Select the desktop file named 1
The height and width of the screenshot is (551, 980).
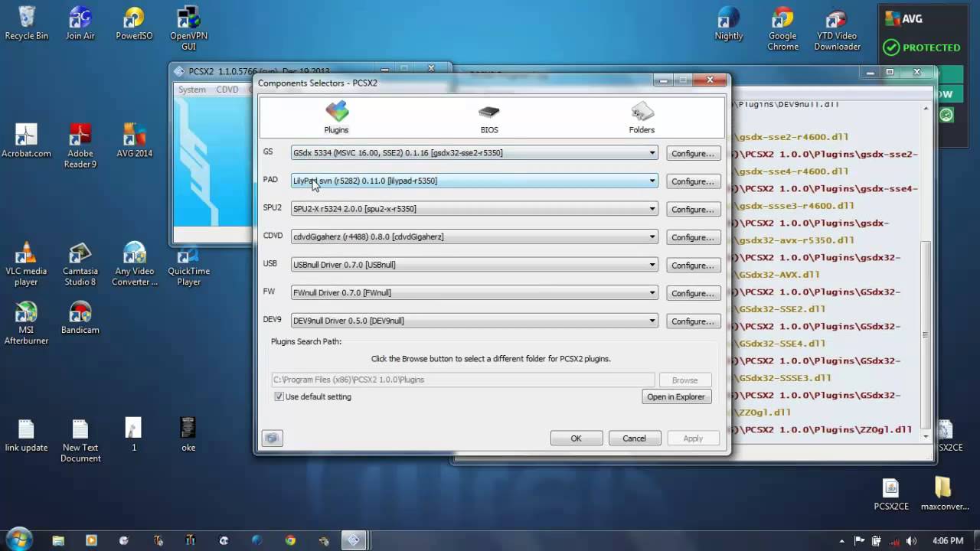(x=134, y=435)
